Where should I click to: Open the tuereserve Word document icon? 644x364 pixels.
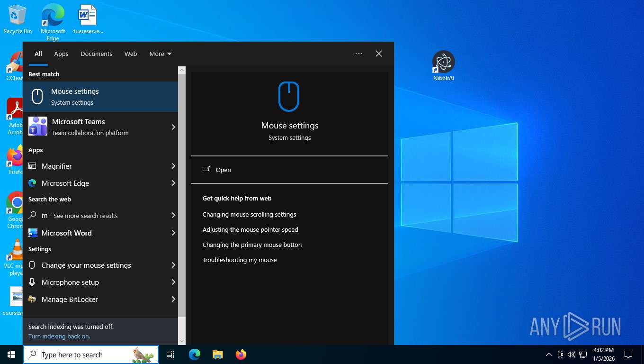point(88,20)
